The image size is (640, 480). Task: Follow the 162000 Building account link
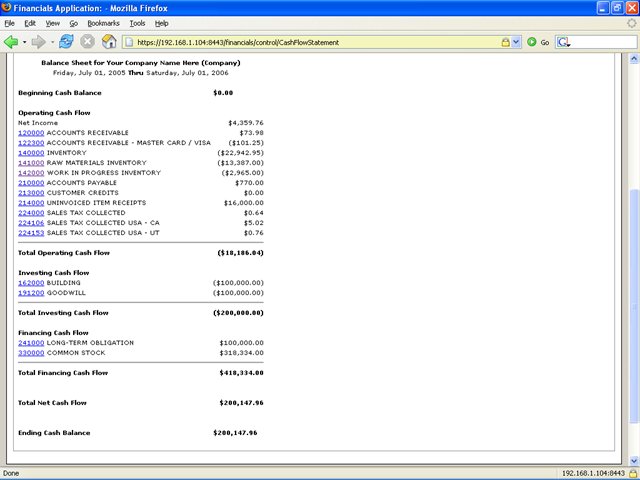pyautogui.click(x=31, y=283)
